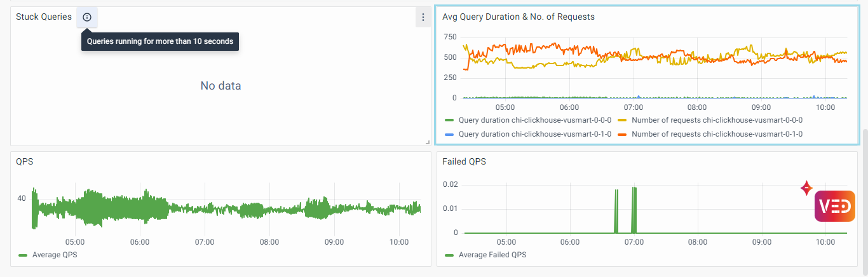Click the Stuck Queries panel resize handle
The width and height of the screenshot is (868, 277).
pyautogui.click(x=428, y=142)
